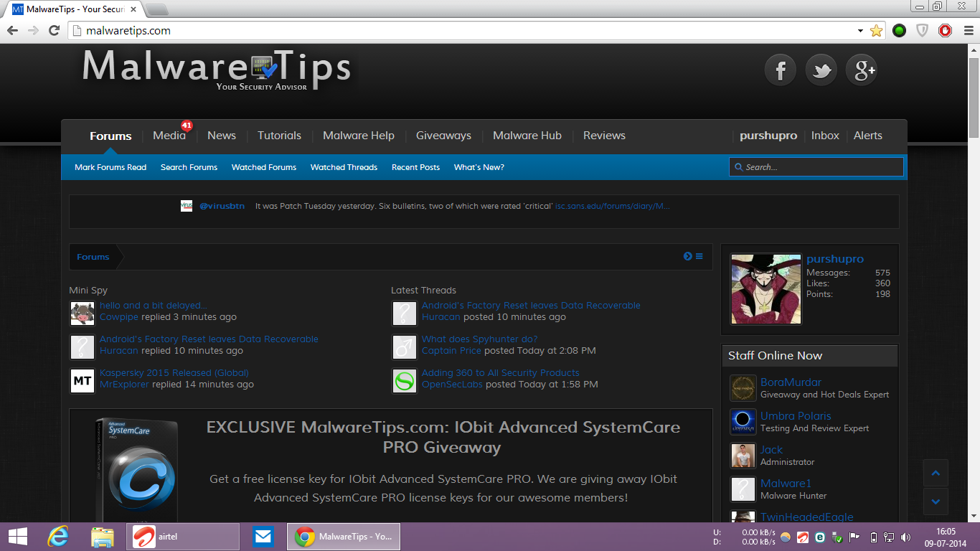Viewport: 980px width, 551px height.
Task: Jump to page bottom with the down arrow button
Action: pyautogui.click(x=936, y=501)
